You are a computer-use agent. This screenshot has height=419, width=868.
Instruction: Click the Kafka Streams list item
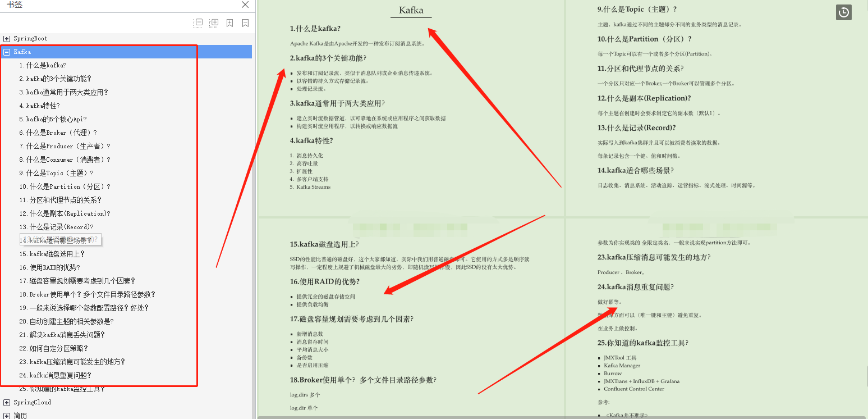point(314,187)
